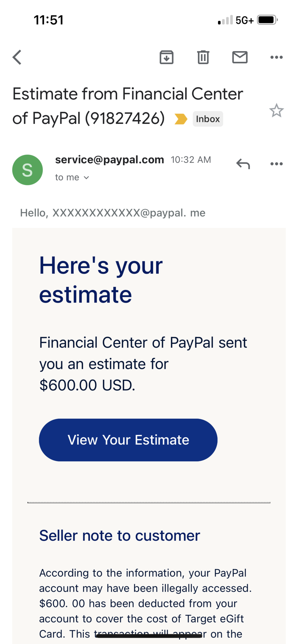
Task: Delete the email using the trash icon
Action: point(203,57)
